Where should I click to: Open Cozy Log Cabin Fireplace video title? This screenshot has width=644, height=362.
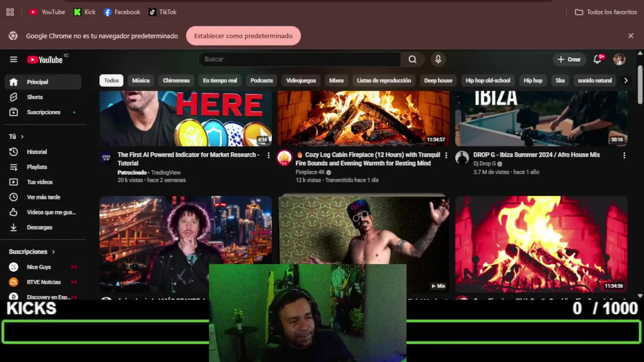[x=368, y=159]
